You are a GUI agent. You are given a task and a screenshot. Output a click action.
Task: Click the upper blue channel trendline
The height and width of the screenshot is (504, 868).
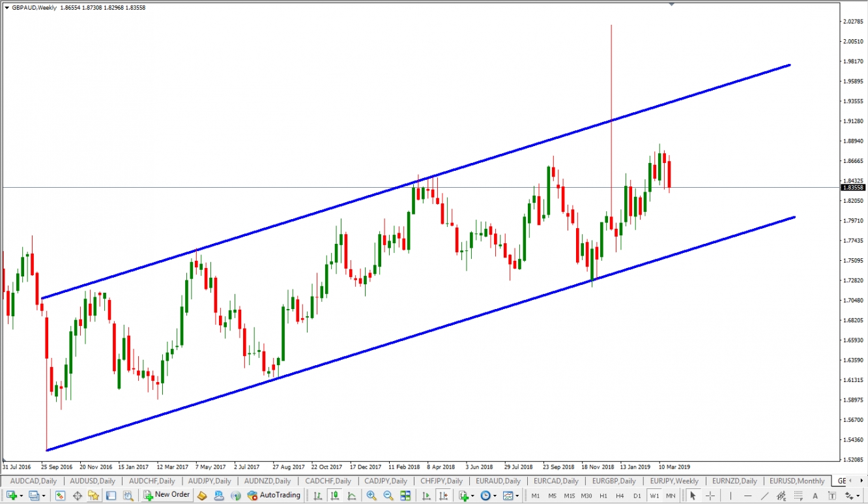pyautogui.click(x=417, y=183)
